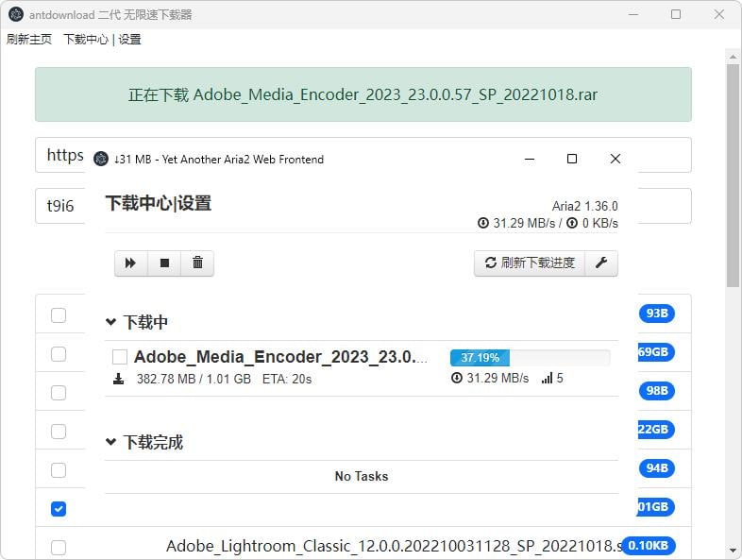This screenshot has height=560, width=742.
Task: Click the Aria2 1.36.0 version text
Action: coord(585,207)
